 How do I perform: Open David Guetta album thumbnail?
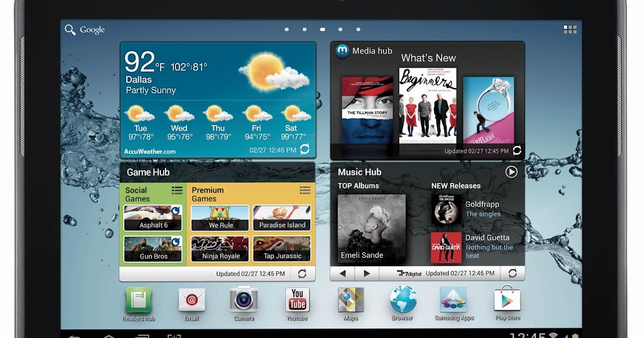[x=446, y=247]
